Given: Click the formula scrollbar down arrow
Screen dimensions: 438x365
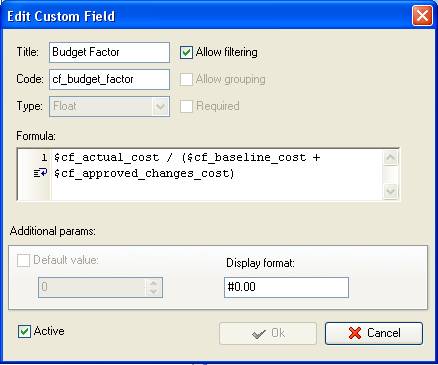Looking at the screenshot, I should 390,191.
